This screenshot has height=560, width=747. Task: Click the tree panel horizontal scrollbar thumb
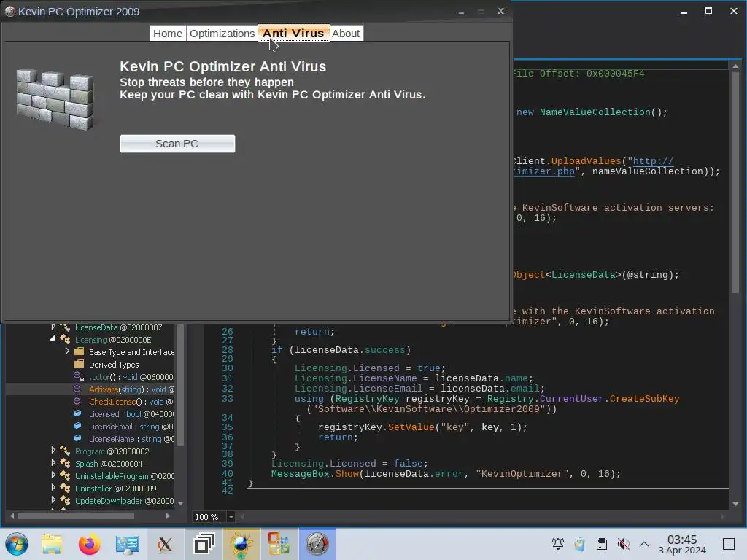pyautogui.click(x=76, y=516)
